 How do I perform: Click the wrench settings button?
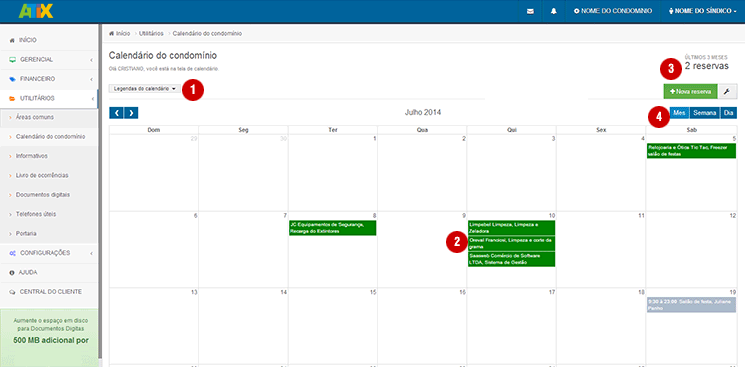tap(727, 91)
